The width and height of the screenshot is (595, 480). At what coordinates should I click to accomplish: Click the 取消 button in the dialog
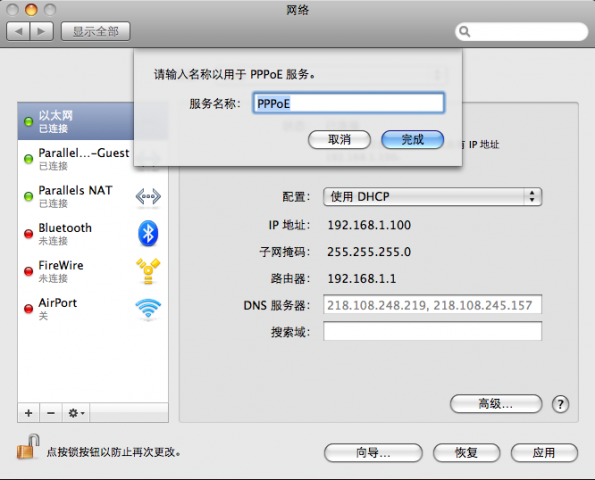[339, 140]
